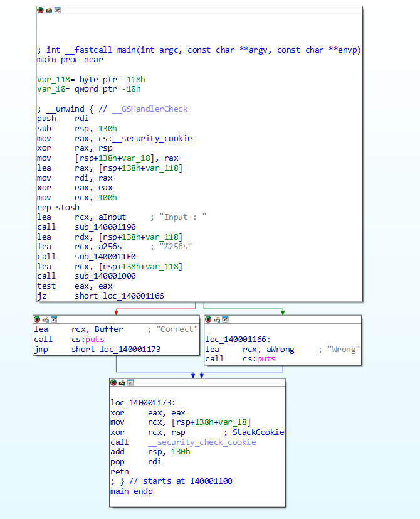This screenshot has height=519, width=420.
Task: Select the "sub rsp, 130h" instruction
Action: [77, 129]
